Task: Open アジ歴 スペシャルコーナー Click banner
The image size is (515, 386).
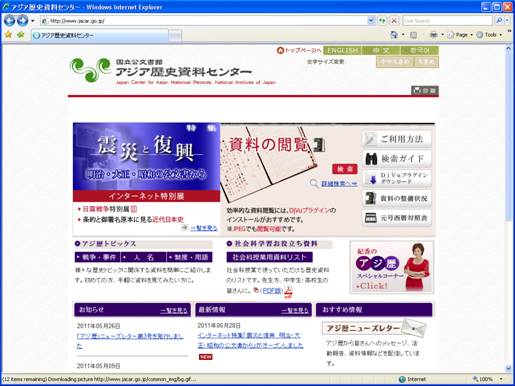Action: click(392, 268)
